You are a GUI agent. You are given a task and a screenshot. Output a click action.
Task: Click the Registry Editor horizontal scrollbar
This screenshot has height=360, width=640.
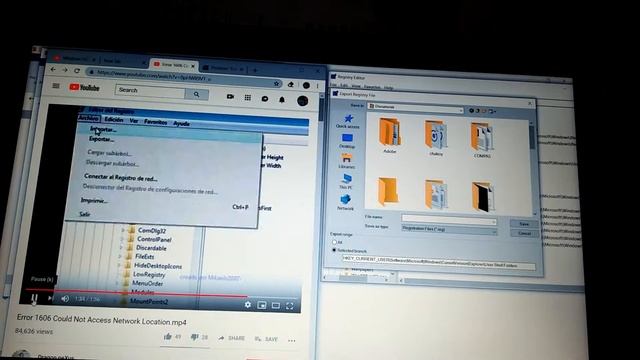point(492,285)
